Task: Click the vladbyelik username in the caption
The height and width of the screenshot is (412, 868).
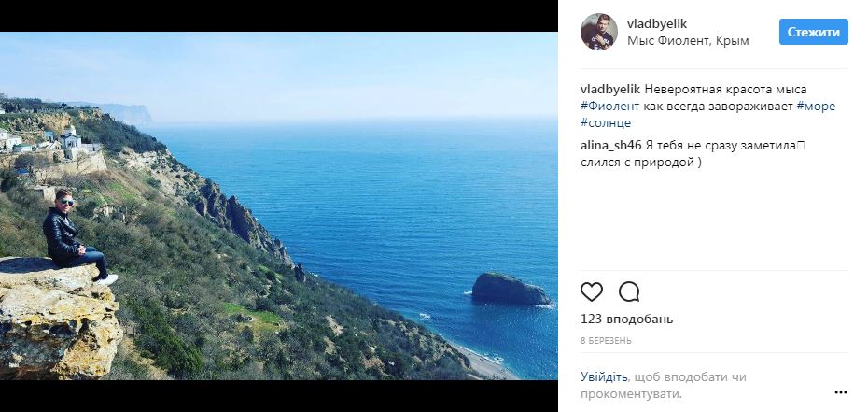Action: click(x=610, y=89)
